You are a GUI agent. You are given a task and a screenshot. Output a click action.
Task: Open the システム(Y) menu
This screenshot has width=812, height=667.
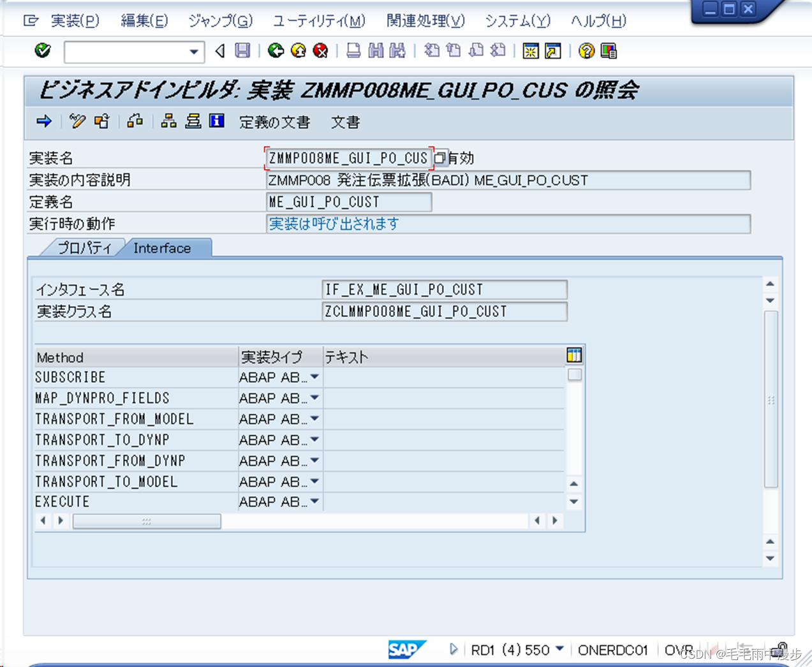(517, 21)
